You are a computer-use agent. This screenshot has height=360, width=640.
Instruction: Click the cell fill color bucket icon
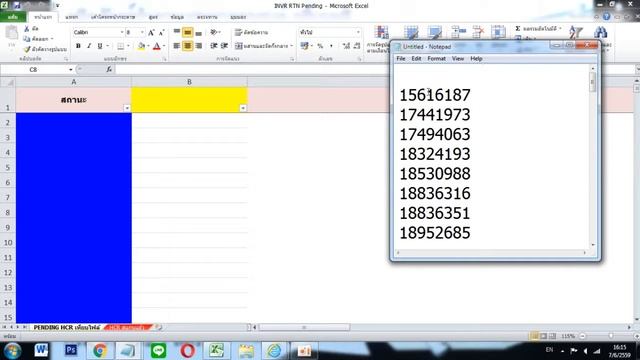coord(141,46)
